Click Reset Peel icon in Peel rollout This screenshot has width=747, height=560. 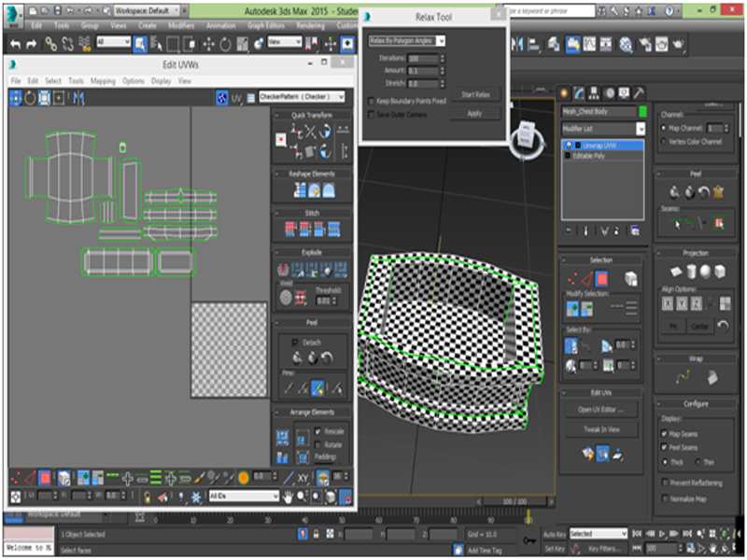(704, 192)
